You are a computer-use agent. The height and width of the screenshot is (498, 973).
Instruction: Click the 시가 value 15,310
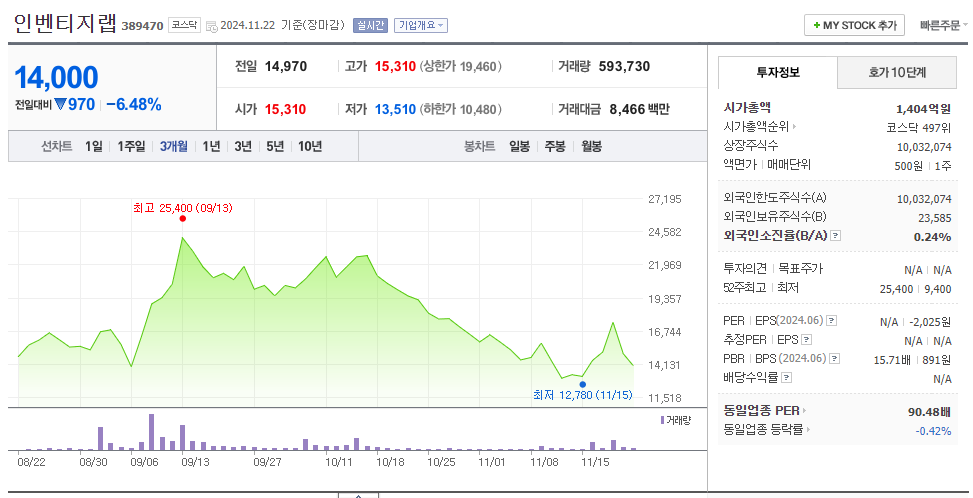[x=285, y=109]
